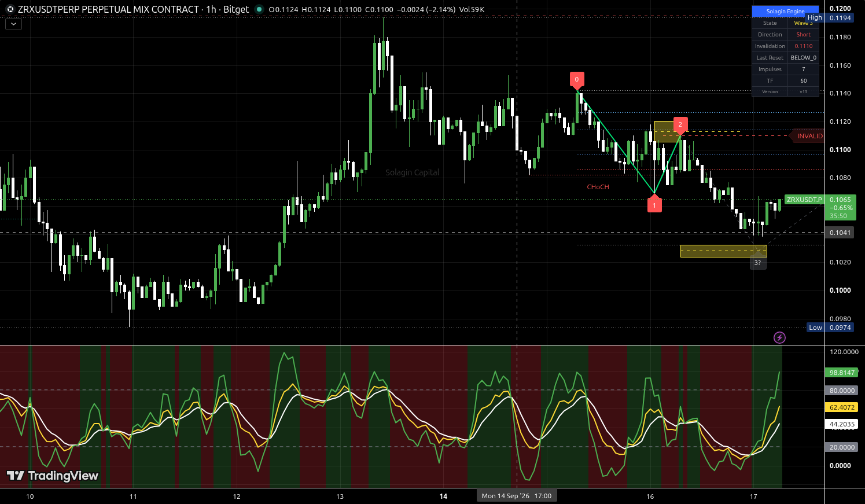This screenshot has height=504, width=865.
Task: Click the Invalidation 0.1110 value
Action: [803, 46]
